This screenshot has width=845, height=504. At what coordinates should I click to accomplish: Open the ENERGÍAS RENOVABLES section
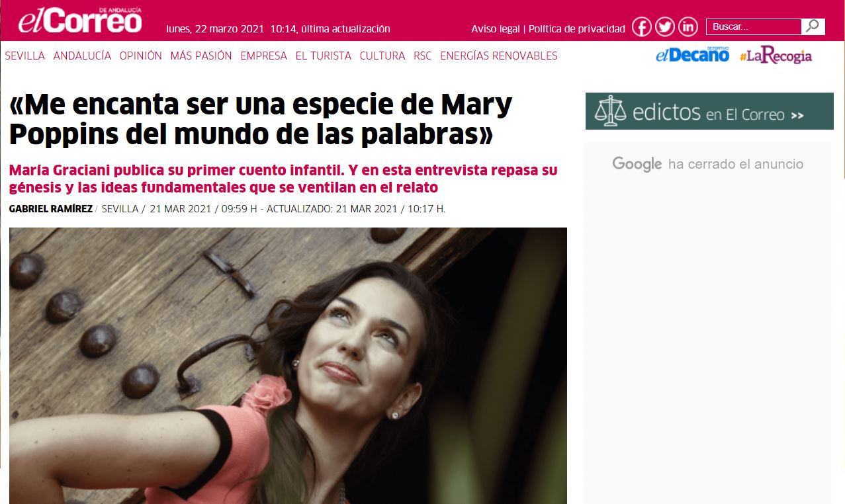[499, 56]
